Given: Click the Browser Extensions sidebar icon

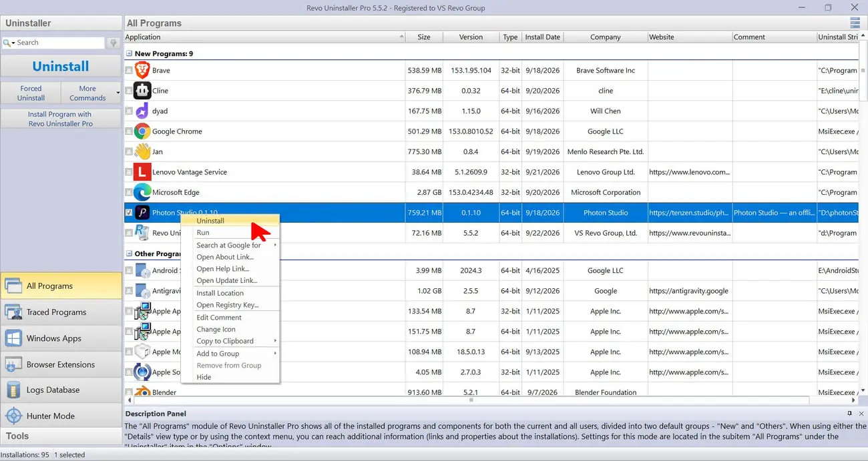Looking at the screenshot, I should click(x=13, y=364).
